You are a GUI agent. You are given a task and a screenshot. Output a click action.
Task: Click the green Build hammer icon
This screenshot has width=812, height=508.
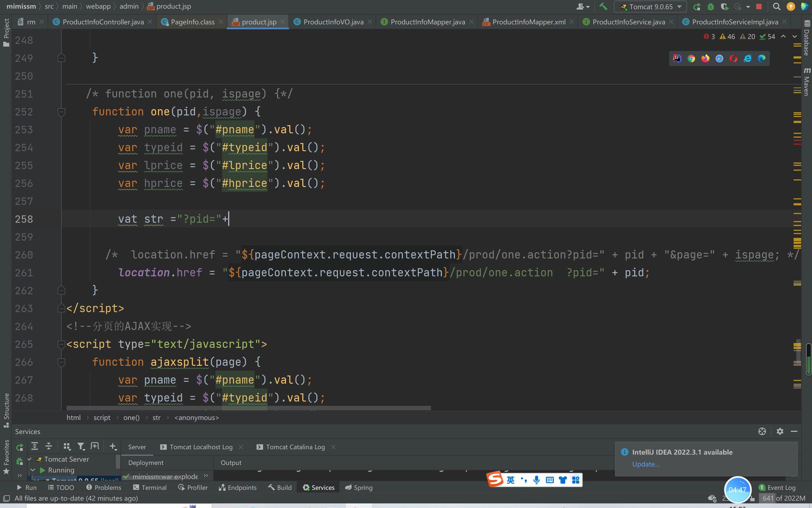click(x=603, y=7)
